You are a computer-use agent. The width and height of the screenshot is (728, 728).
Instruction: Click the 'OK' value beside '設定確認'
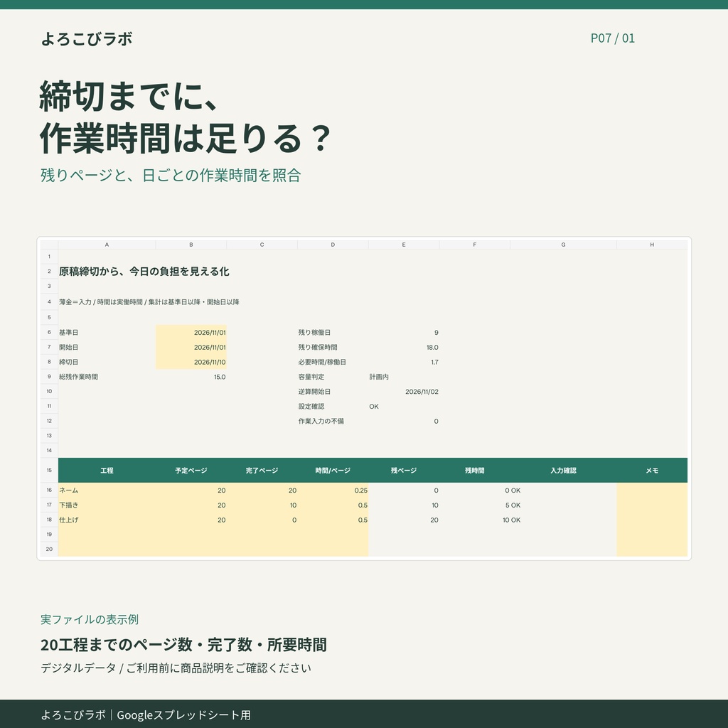pos(374,407)
